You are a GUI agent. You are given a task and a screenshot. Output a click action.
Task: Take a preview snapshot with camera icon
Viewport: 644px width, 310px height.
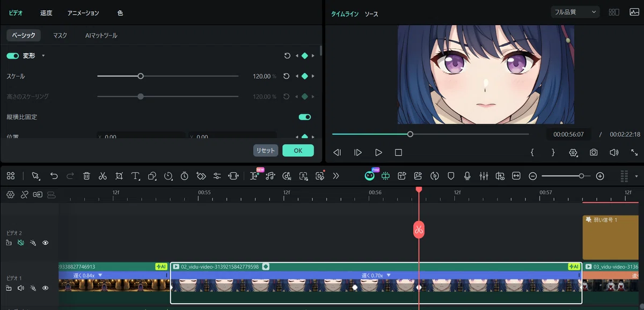pyautogui.click(x=594, y=152)
